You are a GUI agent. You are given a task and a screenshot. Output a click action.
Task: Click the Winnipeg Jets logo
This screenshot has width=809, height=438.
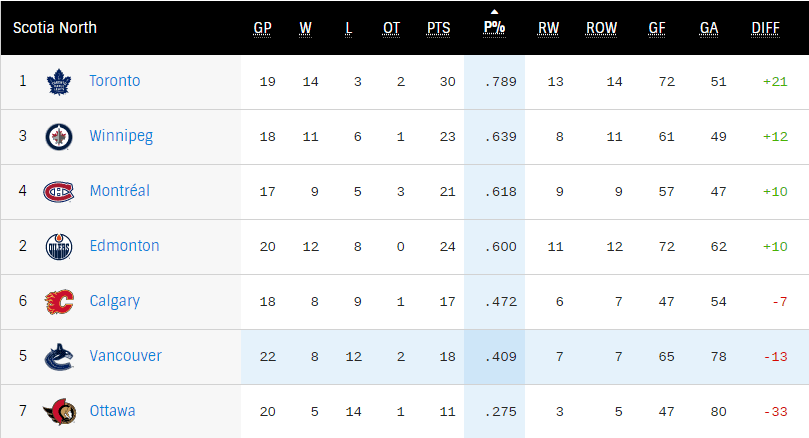[x=59, y=137]
